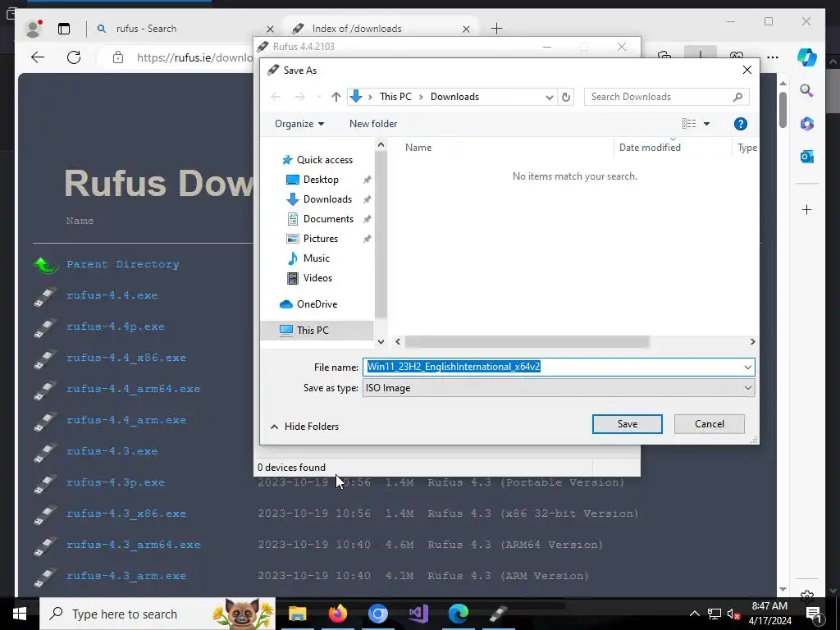The height and width of the screenshot is (630, 840).
Task: Click the green Parent Directory arrow icon
Action: (46, 265)
